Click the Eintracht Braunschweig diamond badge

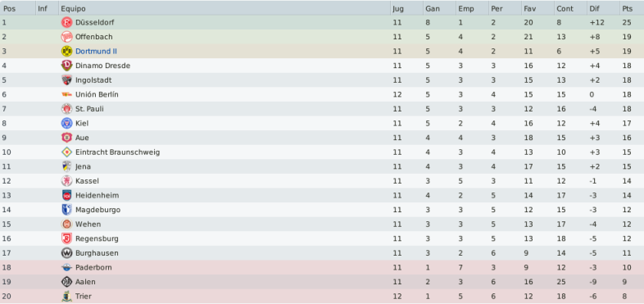pos(66,152)
